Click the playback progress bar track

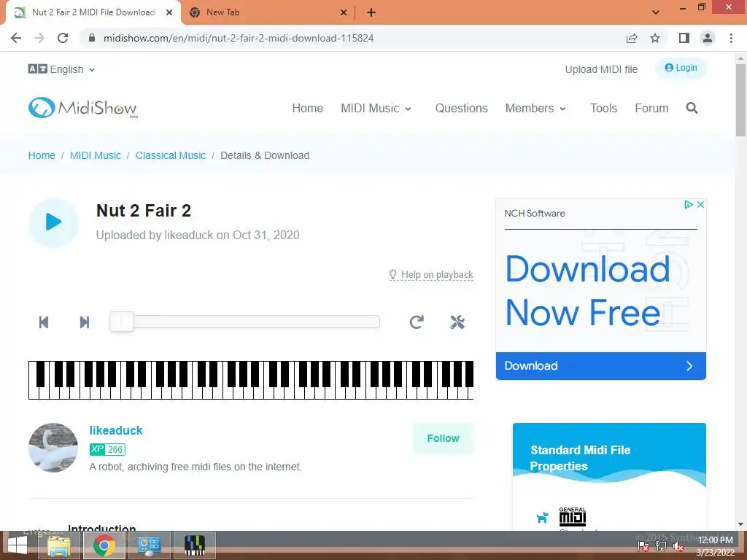click(244, 322)
